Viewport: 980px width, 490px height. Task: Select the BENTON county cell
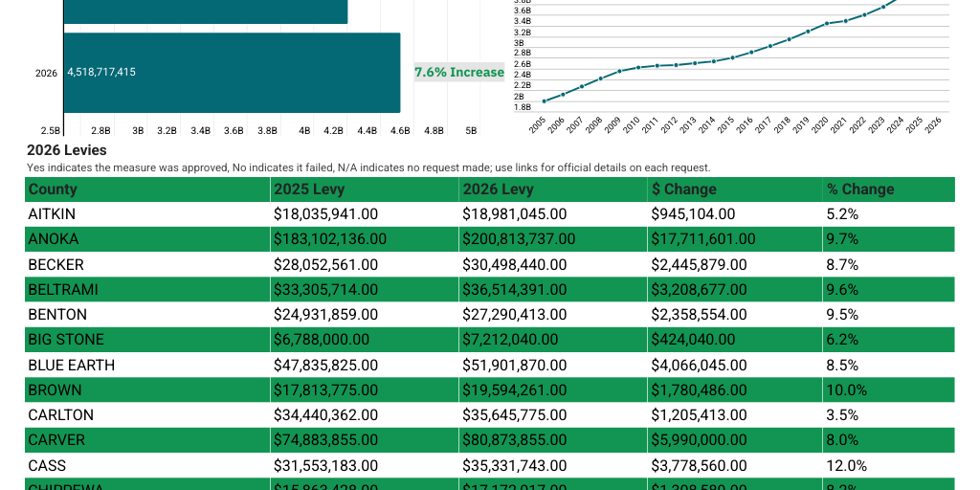tap(147, 314)
